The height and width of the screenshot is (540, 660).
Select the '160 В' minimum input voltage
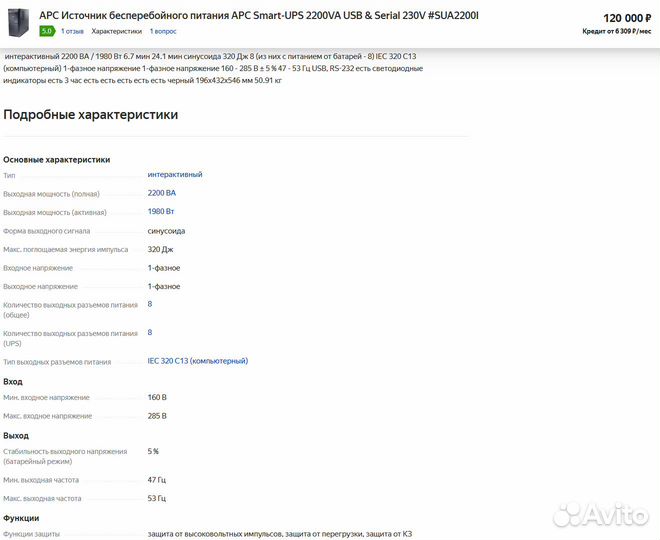[x=157, y=397]
